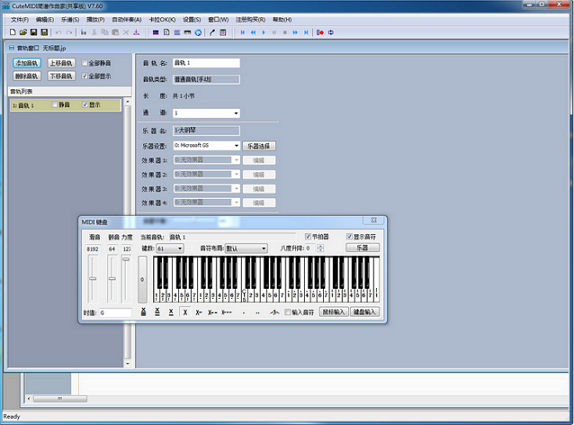574x425 pixels.
Task: Toggle the 节拍器 metronome checkbox
Action: click(308, 236)
